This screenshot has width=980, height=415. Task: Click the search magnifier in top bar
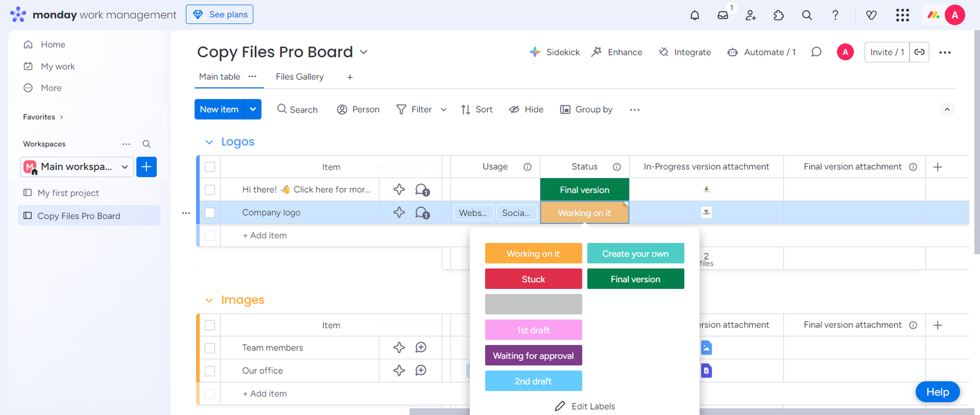(x=807, y=15)
